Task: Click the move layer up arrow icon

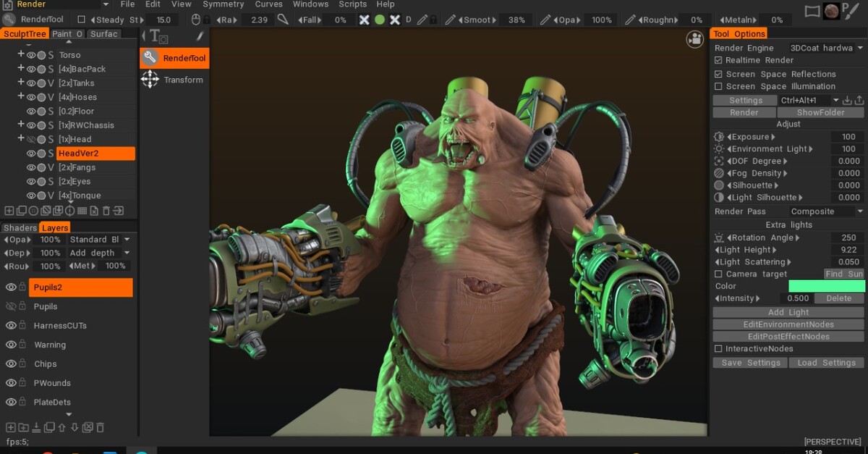Action: [61, 427]
